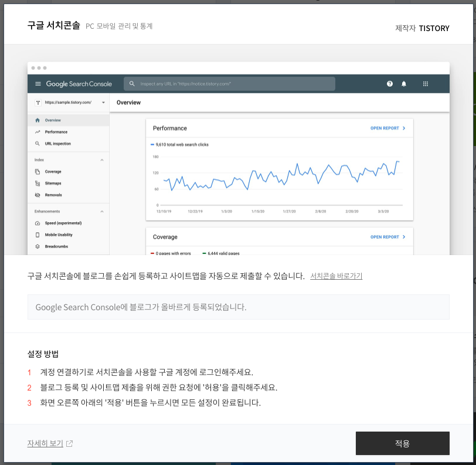Click the Google Search Console registration status field
The width and height of the screenshot is (476, 465).
point(239,307)
